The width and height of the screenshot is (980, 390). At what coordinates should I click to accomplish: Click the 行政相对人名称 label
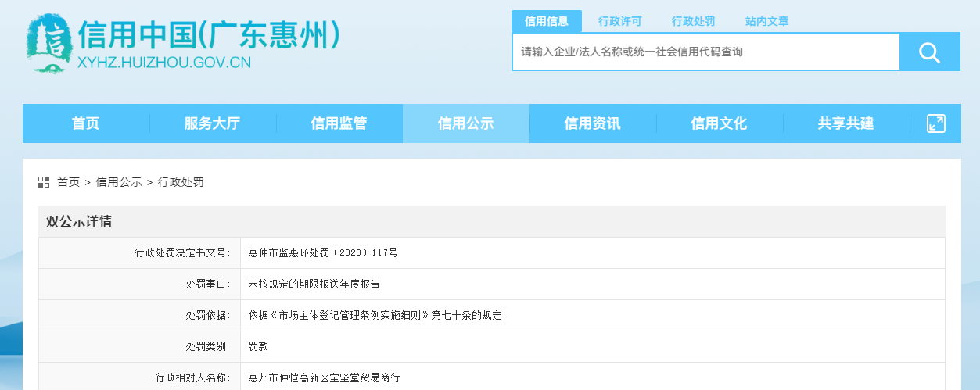(x=193, y=377)
